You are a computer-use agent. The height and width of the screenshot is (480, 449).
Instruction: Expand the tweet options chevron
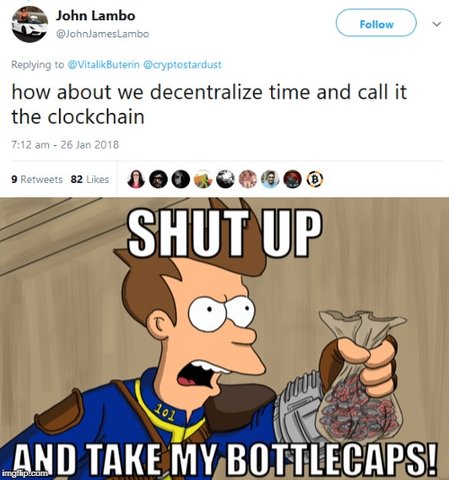tap(437, 24)
